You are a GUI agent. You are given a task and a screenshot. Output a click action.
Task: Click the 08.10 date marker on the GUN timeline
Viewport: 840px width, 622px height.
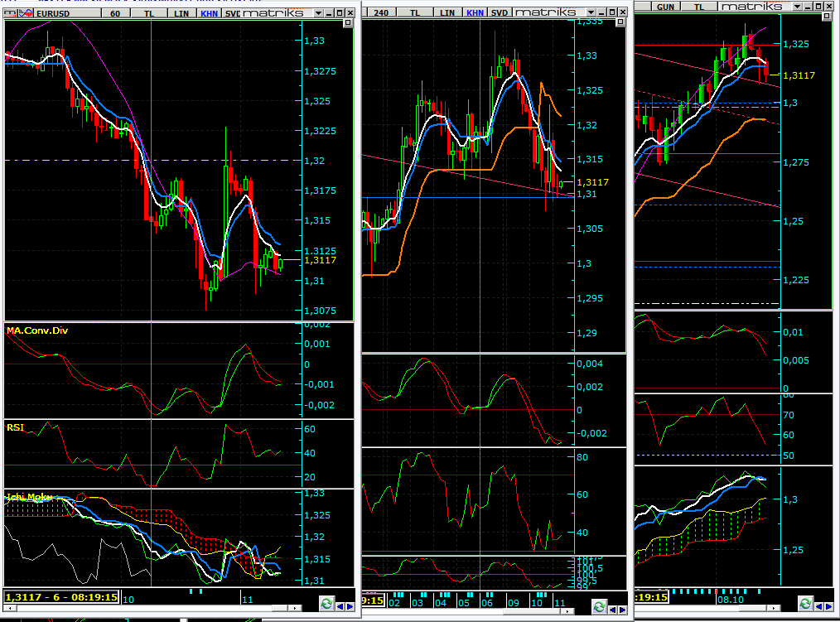[x=730, y=600]
